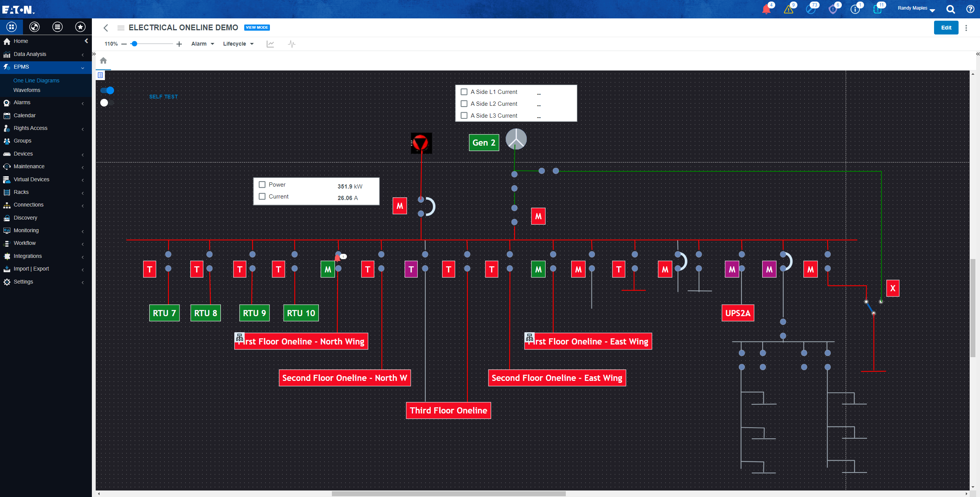Toggle the Power checkbox in the data popup
The image size is (980, 497).
262,184
